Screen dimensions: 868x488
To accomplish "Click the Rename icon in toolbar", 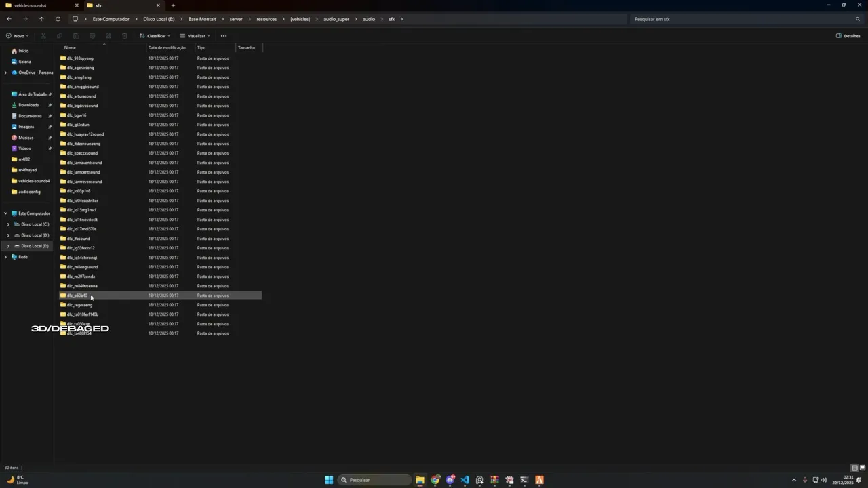I will coord(92,36).
